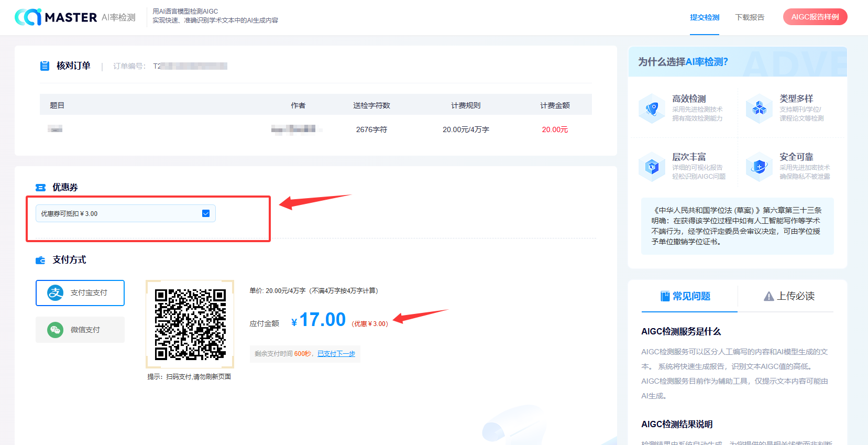Click the 核对订单 clipboard icon

point(45,66)
